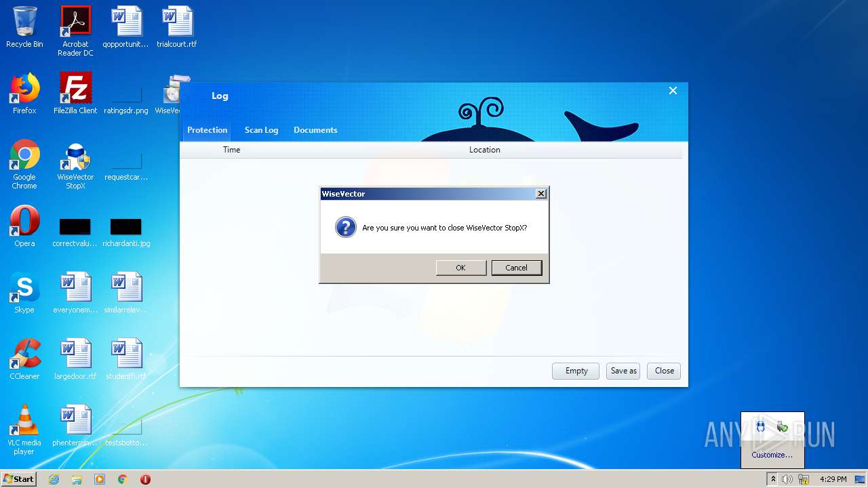Click Customize link in tray popup
The width and height of the screenshot is (868, 488).
(x=772, y=455)
